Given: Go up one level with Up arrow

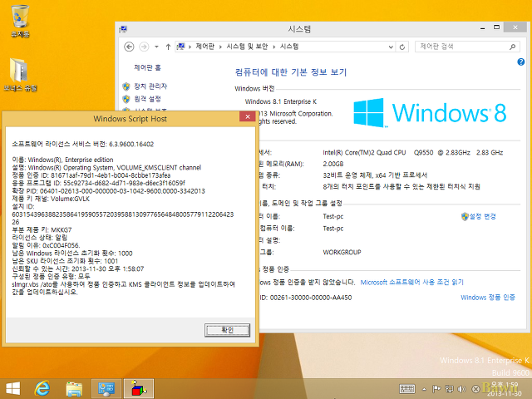Looking at the screenshot, I should point(168,47).
